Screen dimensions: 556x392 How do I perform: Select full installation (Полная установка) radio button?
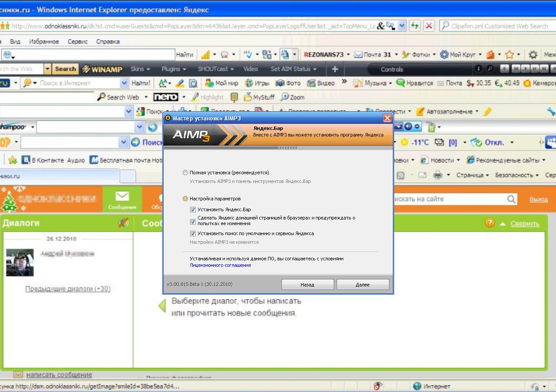click(185, 173)
